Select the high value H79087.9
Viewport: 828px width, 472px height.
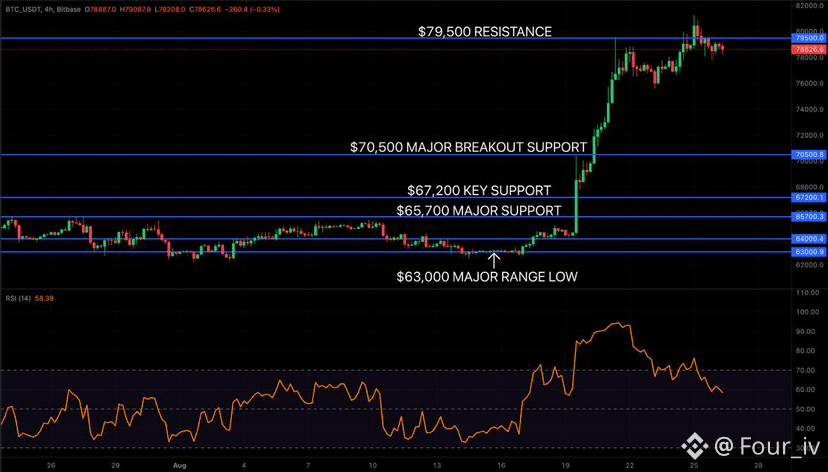(x=135, y=10)
